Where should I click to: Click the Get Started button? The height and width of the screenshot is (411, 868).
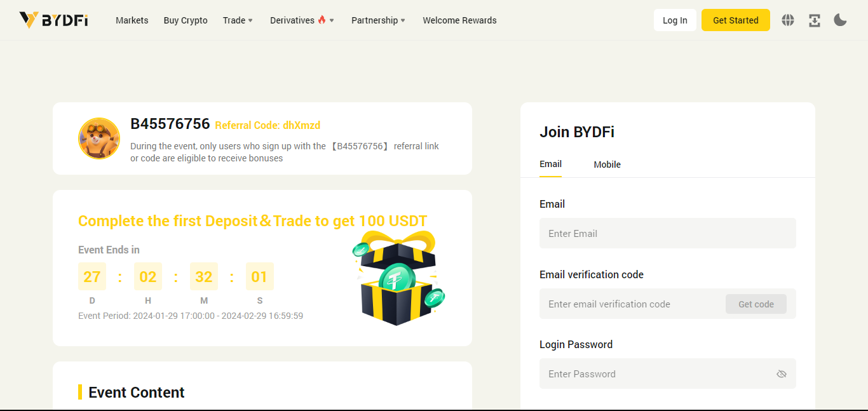tap(736, 20)
